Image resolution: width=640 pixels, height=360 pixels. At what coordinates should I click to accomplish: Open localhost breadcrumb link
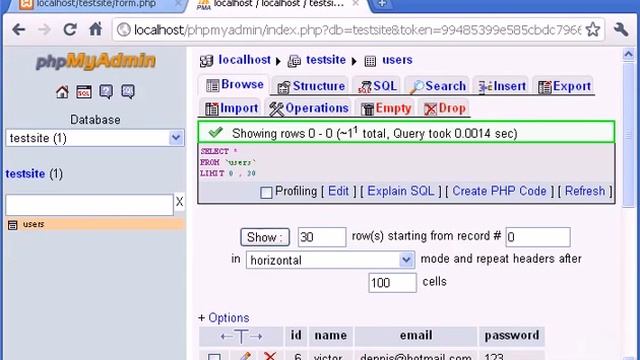(x=244, y=60)
